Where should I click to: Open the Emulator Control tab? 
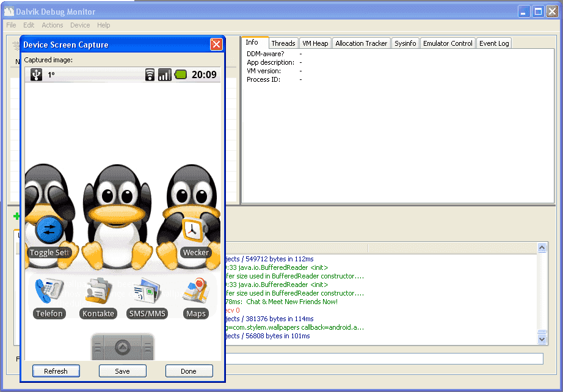pos(448,43)
